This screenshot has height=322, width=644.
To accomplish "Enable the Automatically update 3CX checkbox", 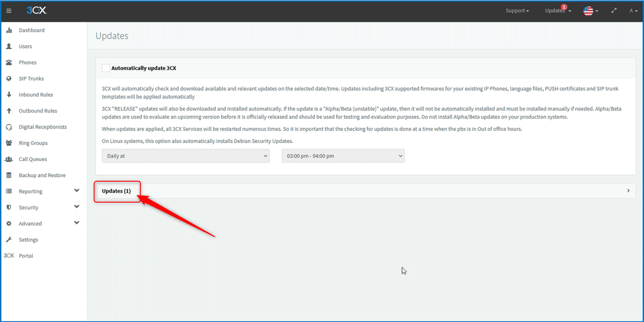I will click(x=106, y=68).
